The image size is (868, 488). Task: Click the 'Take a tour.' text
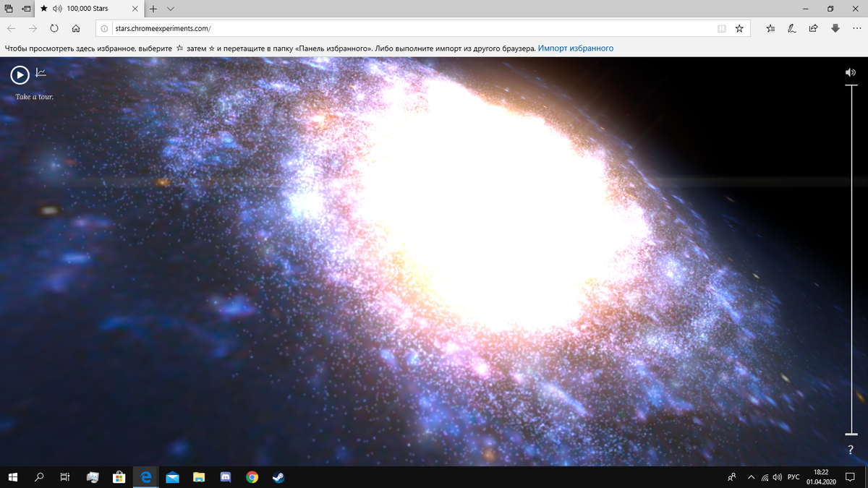pyautogui.click(x=35, y=96)
